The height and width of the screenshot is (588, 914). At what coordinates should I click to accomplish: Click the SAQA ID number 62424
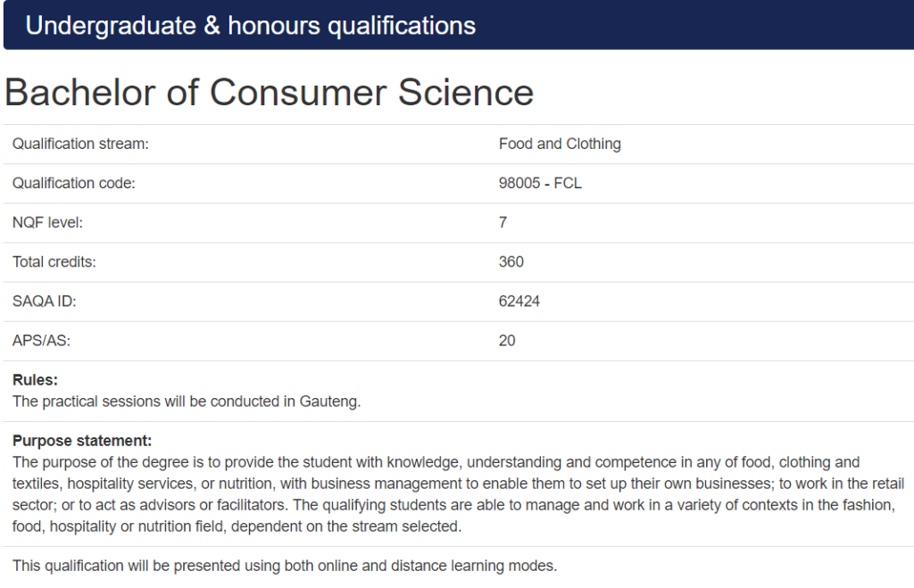pyautogui.click(x=519, y=301)
